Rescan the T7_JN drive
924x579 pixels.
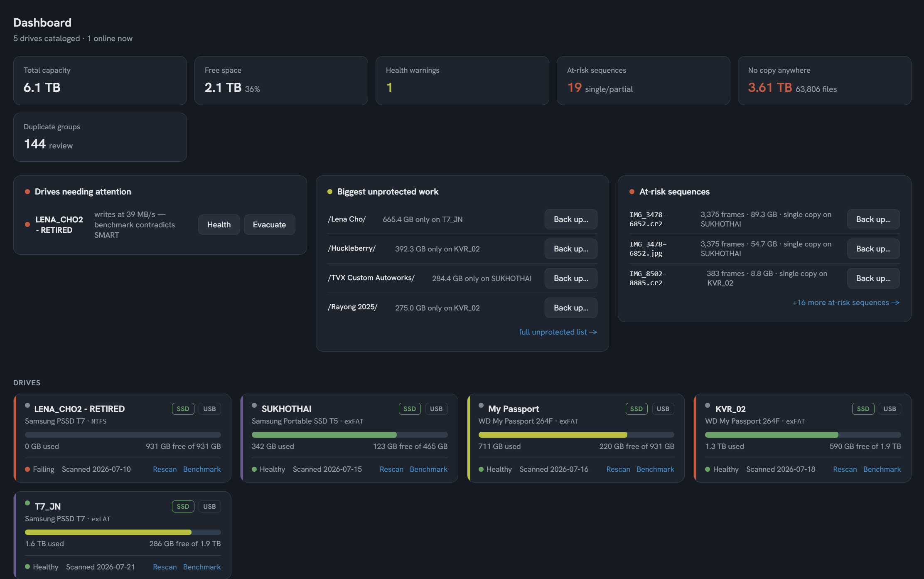point(165,567)
